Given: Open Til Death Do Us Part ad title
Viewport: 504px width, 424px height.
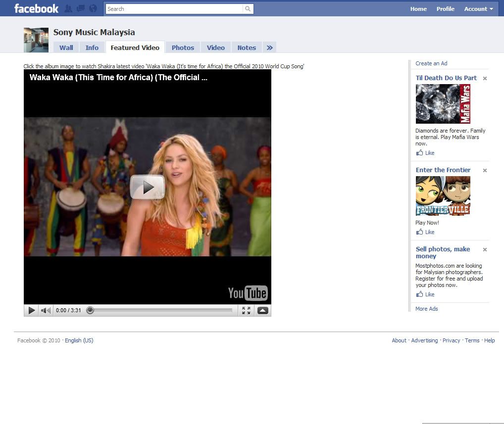Looking at the screenshot, I should point(446,78).
